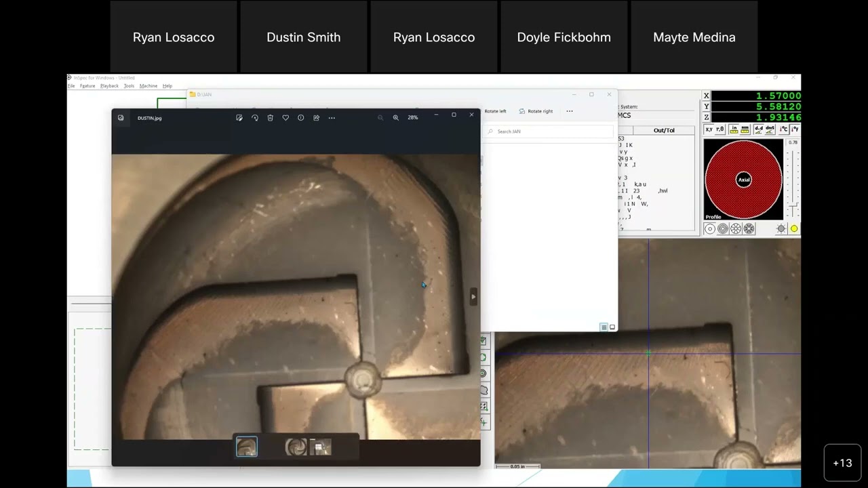Click Dustin Smith's participant tile
Image resolution: width=868 pixels, height=488 pixels.
304,37
